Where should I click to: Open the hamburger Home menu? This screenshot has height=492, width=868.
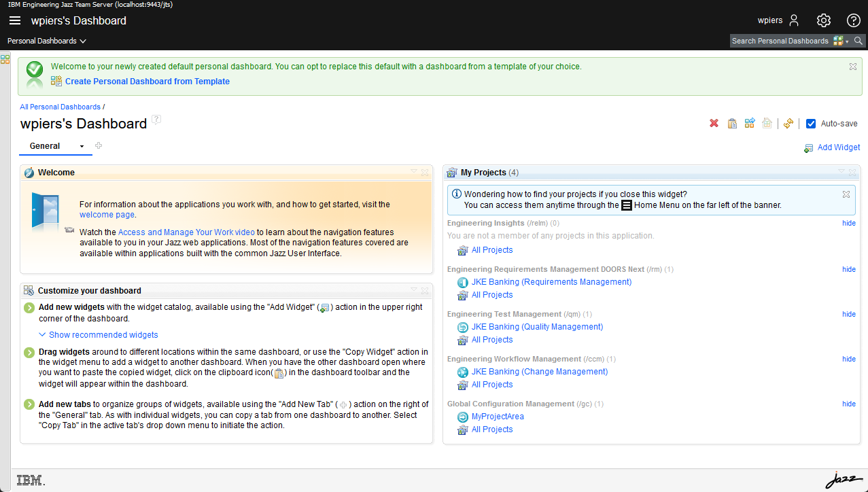click(x=15, y=20)
